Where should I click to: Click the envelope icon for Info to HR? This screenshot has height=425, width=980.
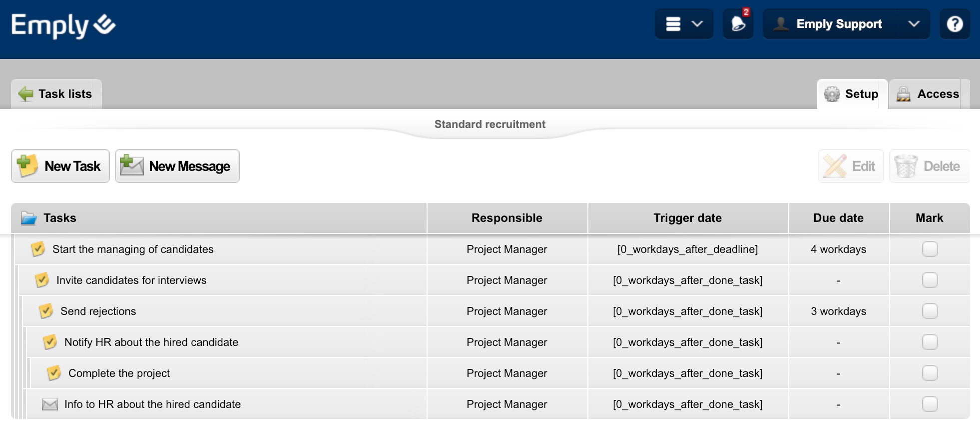pyautogui.click(x=50, y=404)
